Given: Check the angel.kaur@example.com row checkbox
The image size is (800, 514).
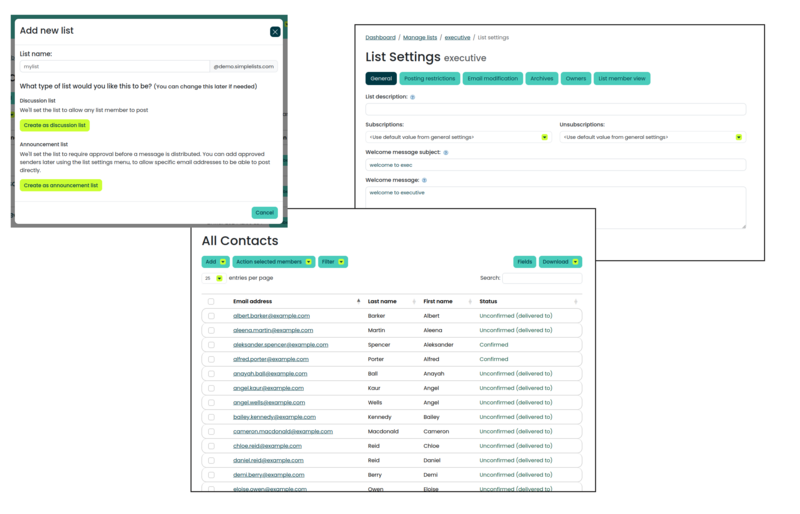Looking at the screenshot, I should click(x=211, y=388).
